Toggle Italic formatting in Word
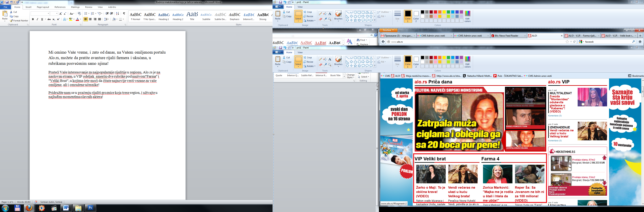 coord(37,19)
